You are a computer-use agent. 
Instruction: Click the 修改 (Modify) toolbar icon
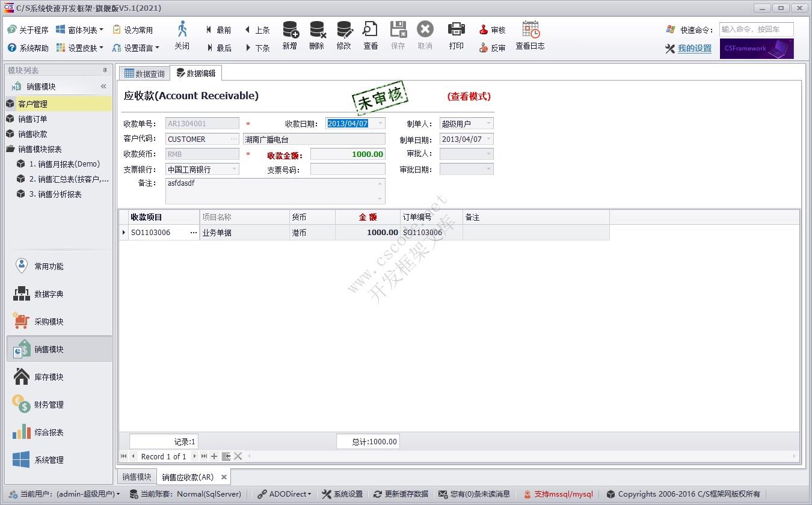[x=344, y=37]
